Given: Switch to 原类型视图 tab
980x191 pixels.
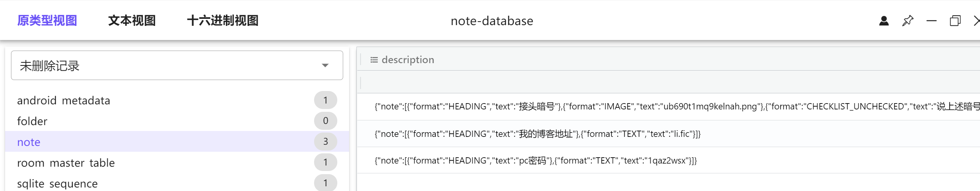Looking at the screenshot, I should click(x=47, y=21).
